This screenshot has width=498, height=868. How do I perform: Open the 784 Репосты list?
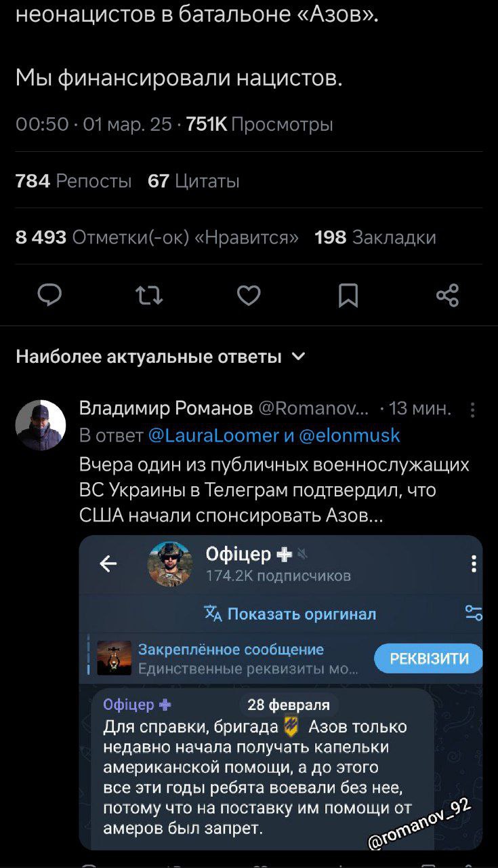click(73, 181)
